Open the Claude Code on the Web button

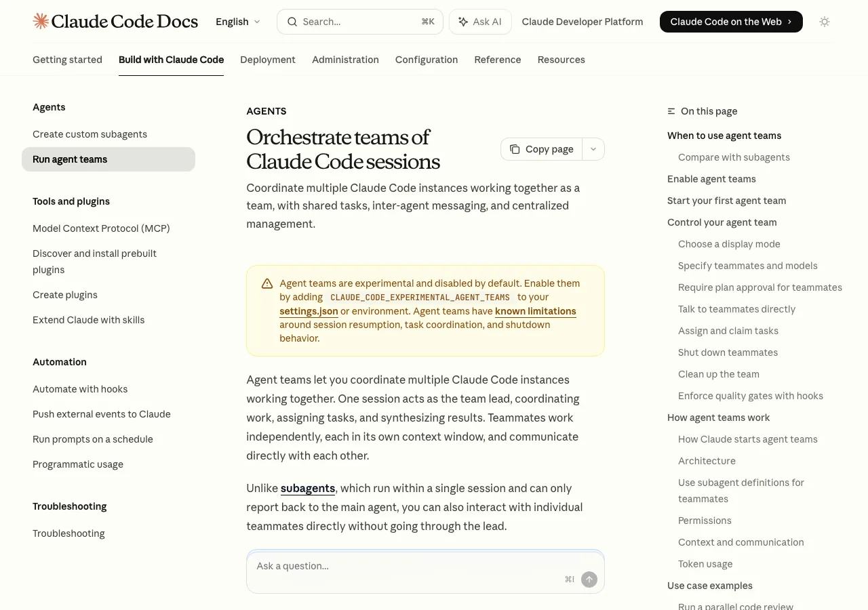tap(731, 22)
